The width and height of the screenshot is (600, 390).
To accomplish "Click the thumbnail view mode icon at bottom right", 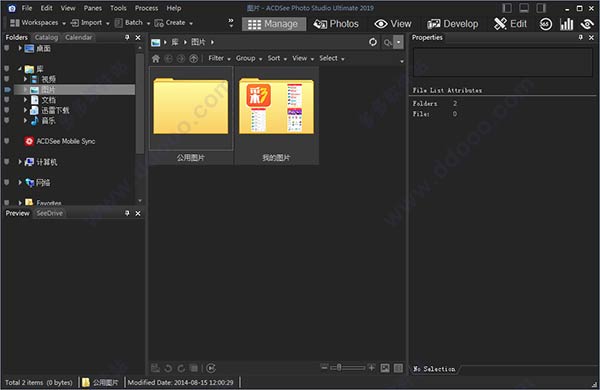I will tap(385, 368).
